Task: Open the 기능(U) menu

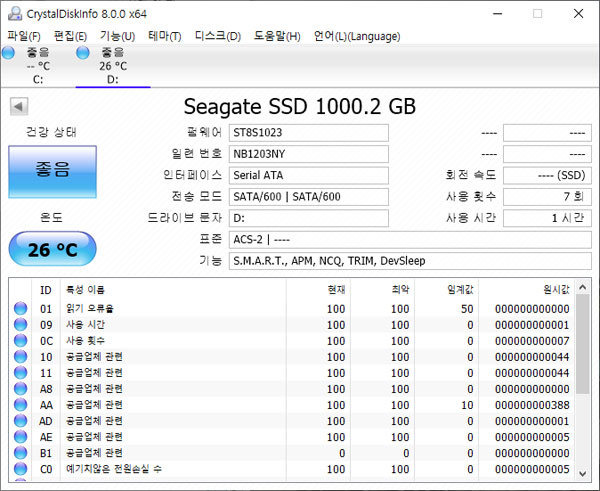Action: coord(117,36)
